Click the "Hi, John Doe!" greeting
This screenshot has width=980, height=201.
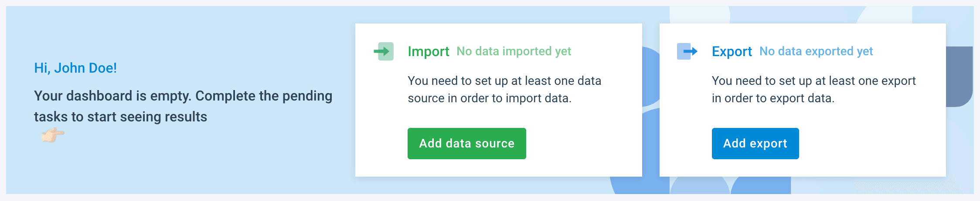coord(75,68)
